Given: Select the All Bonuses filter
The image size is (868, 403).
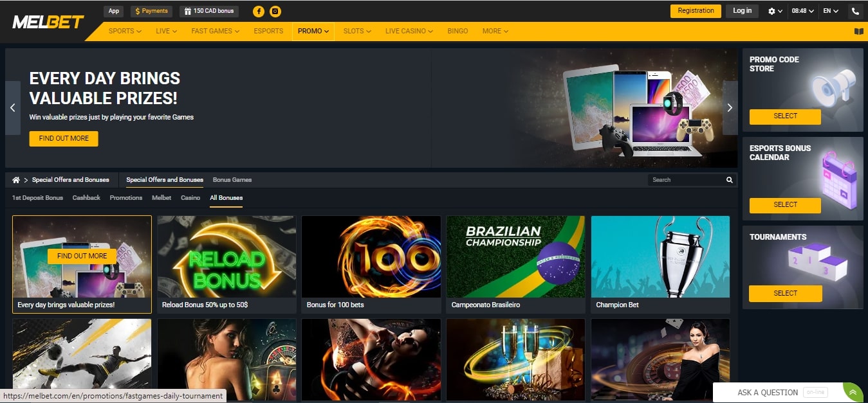Looking at the screenshot, I should coord(226,198).
